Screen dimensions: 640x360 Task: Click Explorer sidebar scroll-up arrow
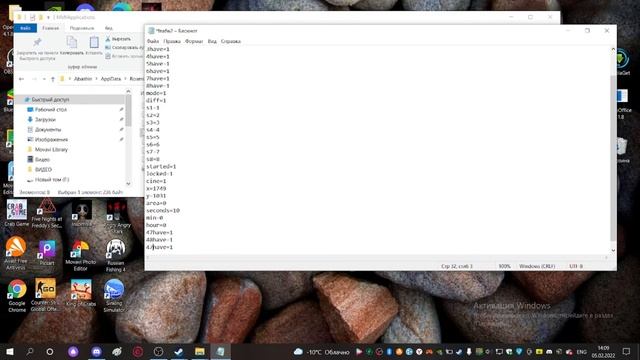pyautogui.click(x=128, y=91)
